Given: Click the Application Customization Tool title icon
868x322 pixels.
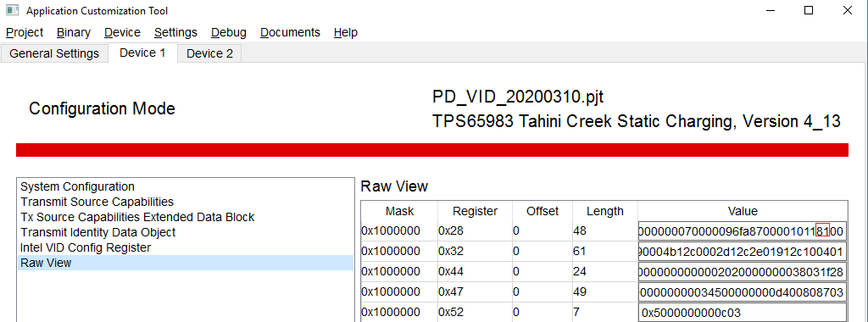Looking at the screenshot, I should pos(13,10).
